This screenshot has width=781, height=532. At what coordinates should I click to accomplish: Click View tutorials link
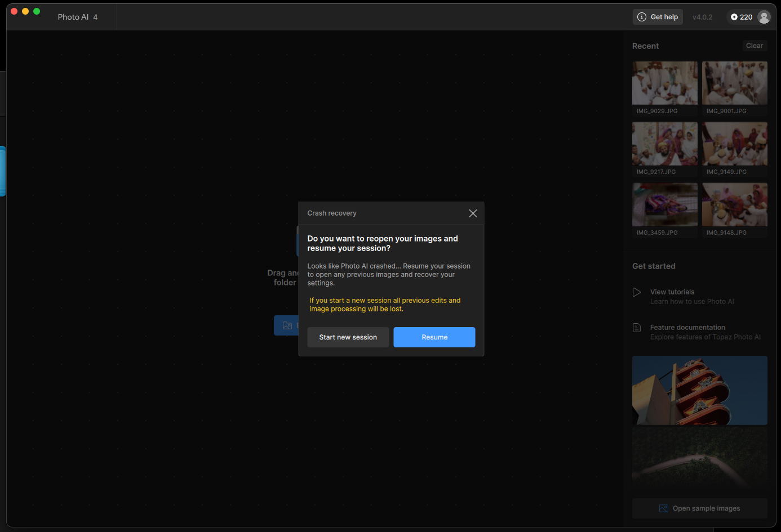[x=672, y=292]
